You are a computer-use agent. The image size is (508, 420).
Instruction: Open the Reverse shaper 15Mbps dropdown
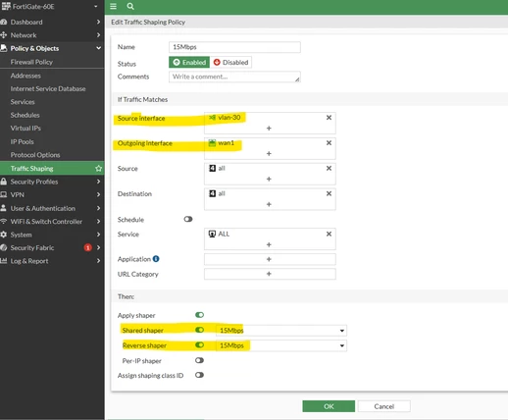(x=281, y=345)
